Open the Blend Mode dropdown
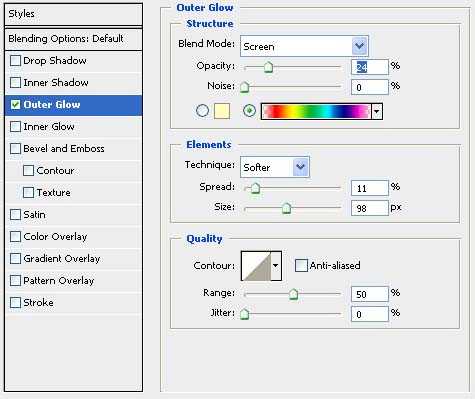Image resolution: width=475 pixels, height=399 pixels. coord(304,46)
